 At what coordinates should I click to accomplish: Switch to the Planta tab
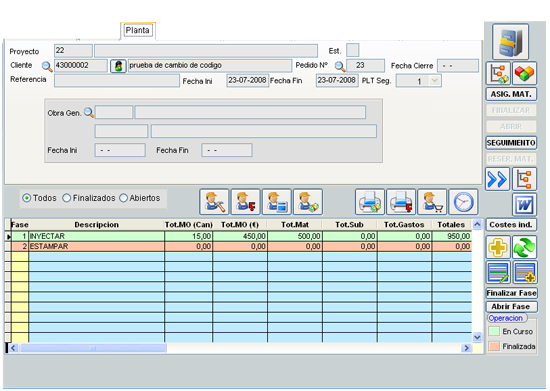click(138, 31)
